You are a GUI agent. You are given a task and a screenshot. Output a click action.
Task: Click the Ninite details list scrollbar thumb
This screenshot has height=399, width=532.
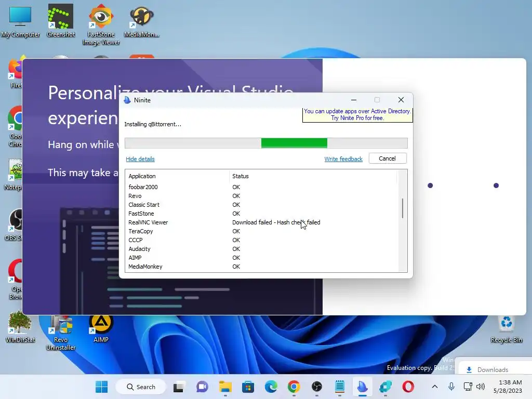click(403, 208)
